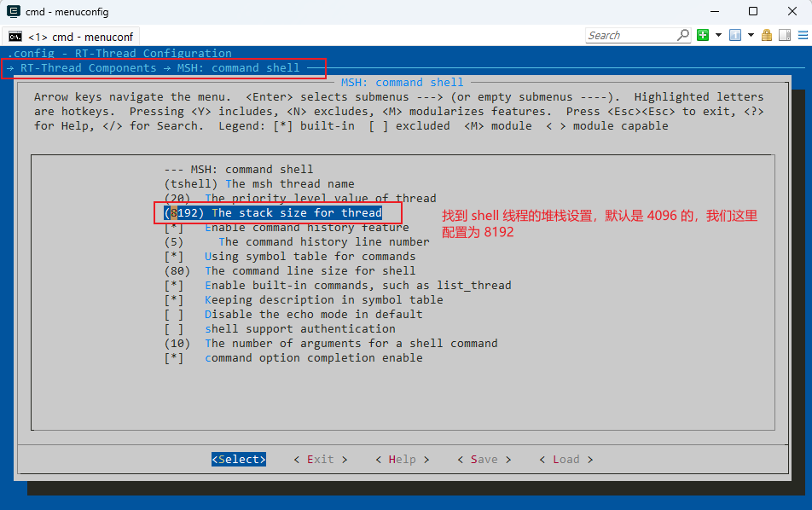Click the minimize-to-tray panel icon beside the lock
The image size is (812, 510).
pos(785,35)
